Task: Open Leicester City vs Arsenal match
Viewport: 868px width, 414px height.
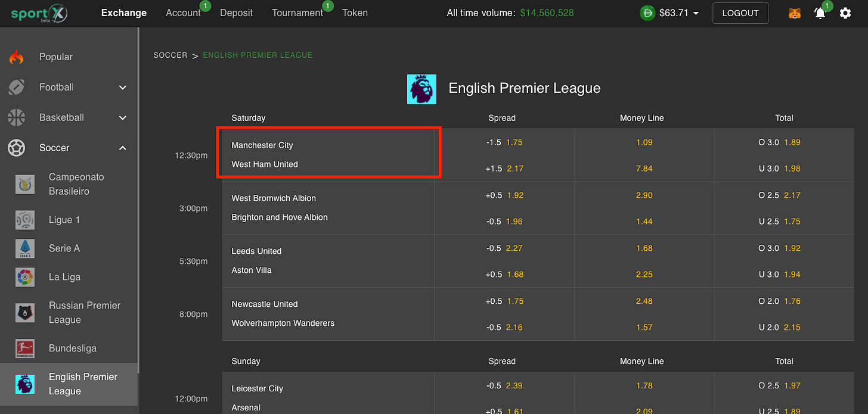Action: point(328,393)
